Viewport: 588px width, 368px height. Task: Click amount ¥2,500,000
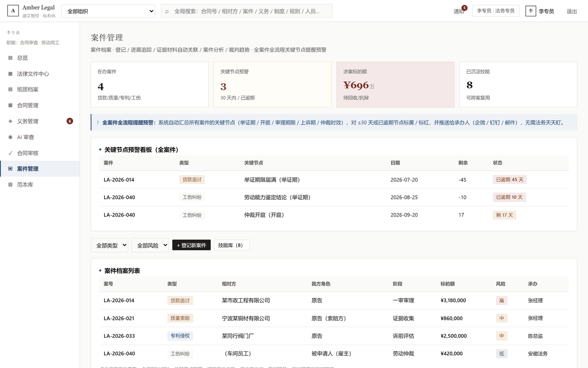click(454, 336)
